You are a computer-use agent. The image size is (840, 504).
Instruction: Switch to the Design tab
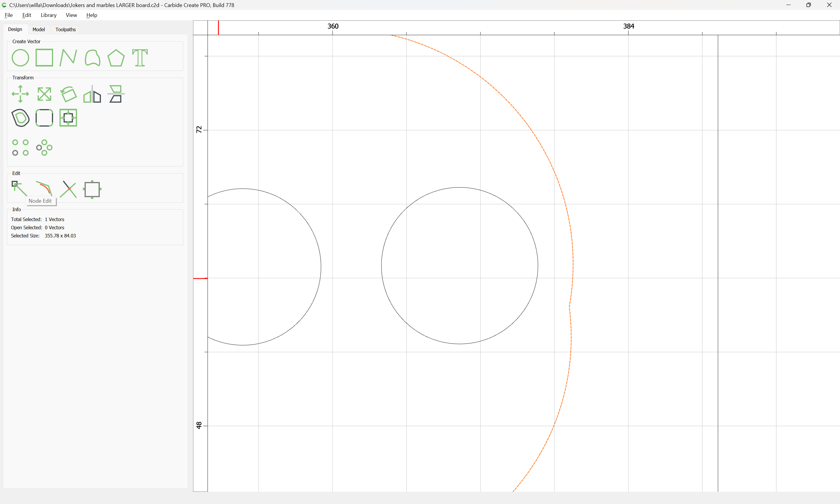(15, 29)
